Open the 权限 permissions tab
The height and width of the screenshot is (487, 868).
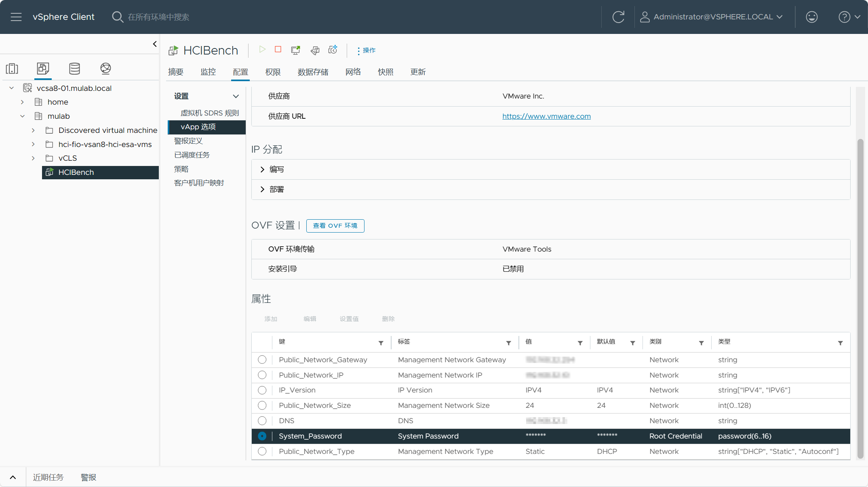[273, 72]
